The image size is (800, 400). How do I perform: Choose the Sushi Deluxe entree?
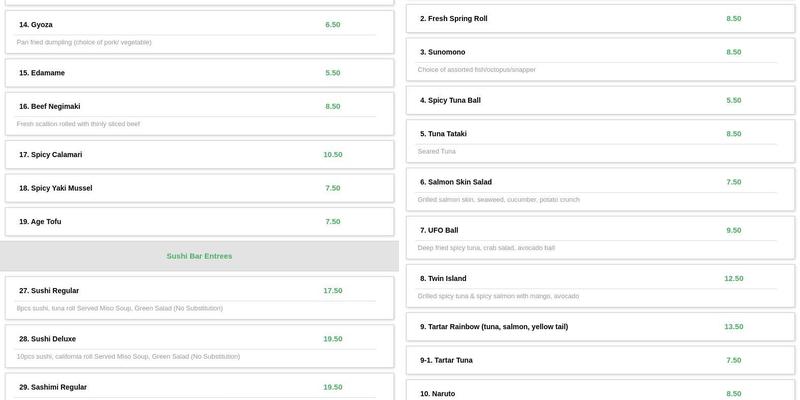point(198,346)
